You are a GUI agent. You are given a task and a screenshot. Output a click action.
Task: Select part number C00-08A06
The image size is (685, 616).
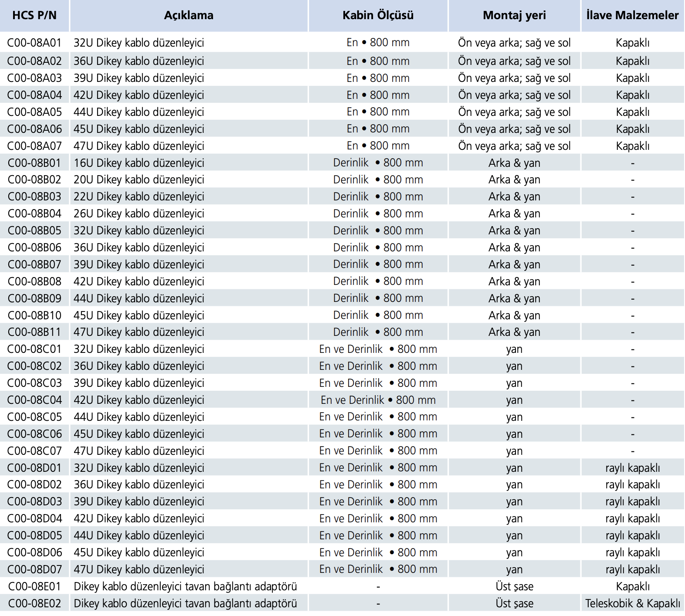click(34, 129)
